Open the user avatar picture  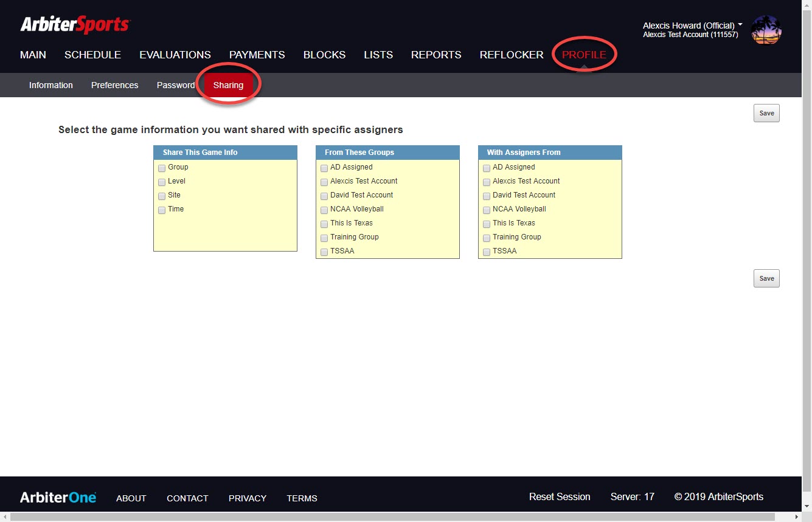point(766,30)
